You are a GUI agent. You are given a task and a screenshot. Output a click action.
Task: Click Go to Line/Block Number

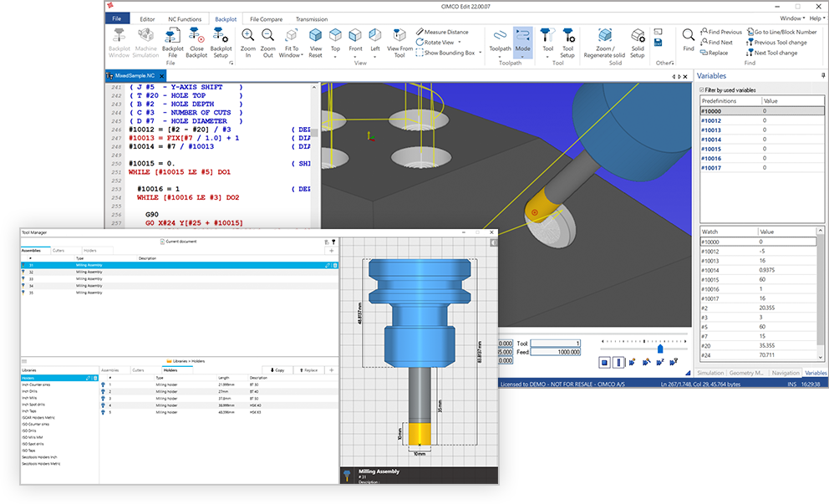(782, 32)
